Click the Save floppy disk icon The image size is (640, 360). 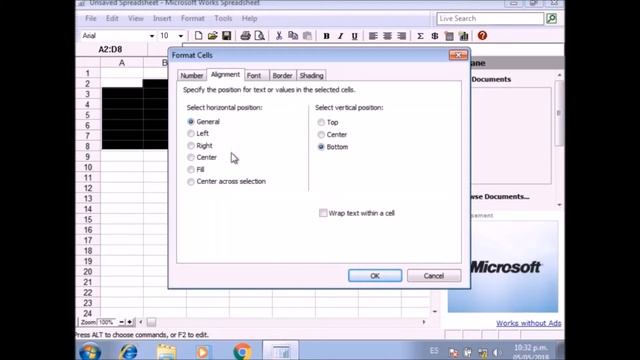[x=227, y=36]
